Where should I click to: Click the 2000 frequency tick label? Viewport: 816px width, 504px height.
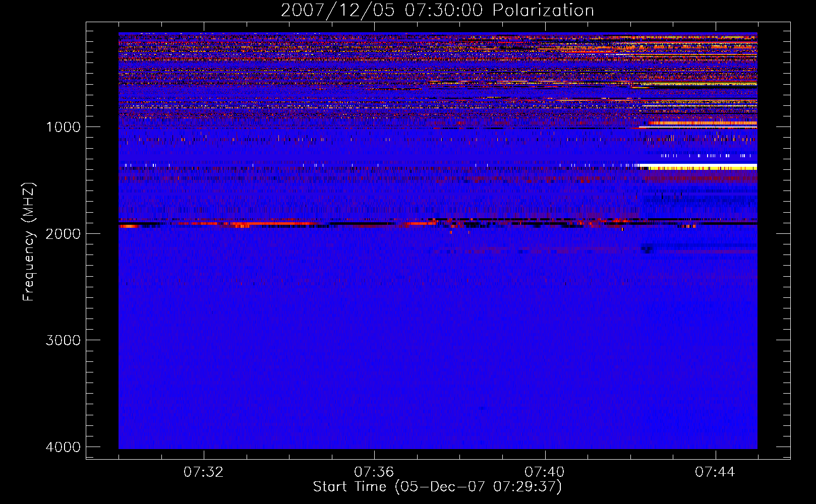coord(64,233)
